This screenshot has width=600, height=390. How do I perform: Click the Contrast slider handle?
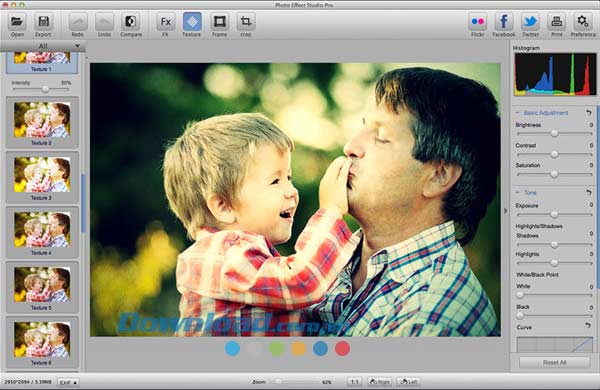(554, 154)
